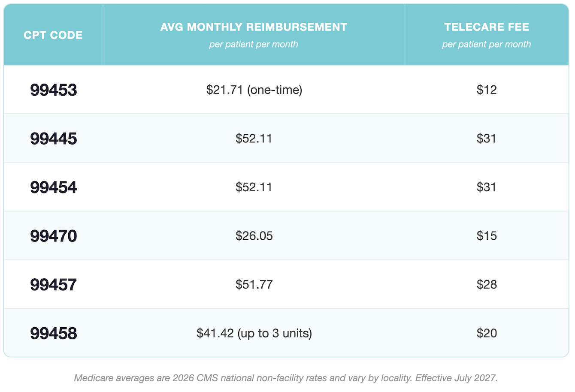Click the $51.77 reimbursement value
Viewport: 575px width, 392px height.
pyautogui.click(x=254, y=284)
